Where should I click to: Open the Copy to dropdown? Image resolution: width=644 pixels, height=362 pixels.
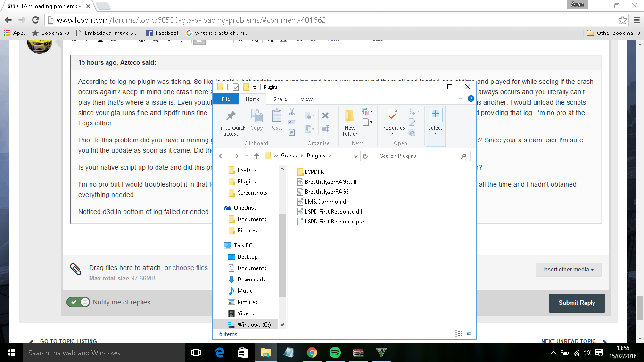click(x=309, y=129)
